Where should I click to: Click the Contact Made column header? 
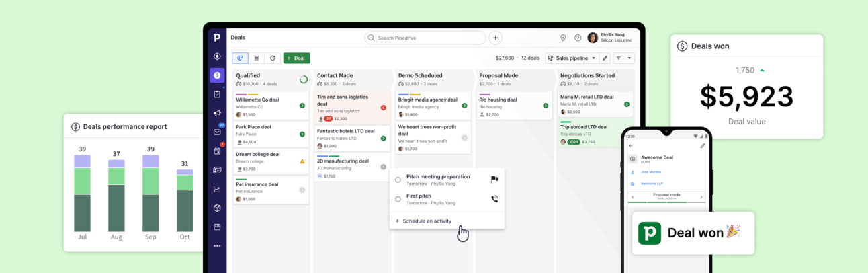tap(335, 75)
